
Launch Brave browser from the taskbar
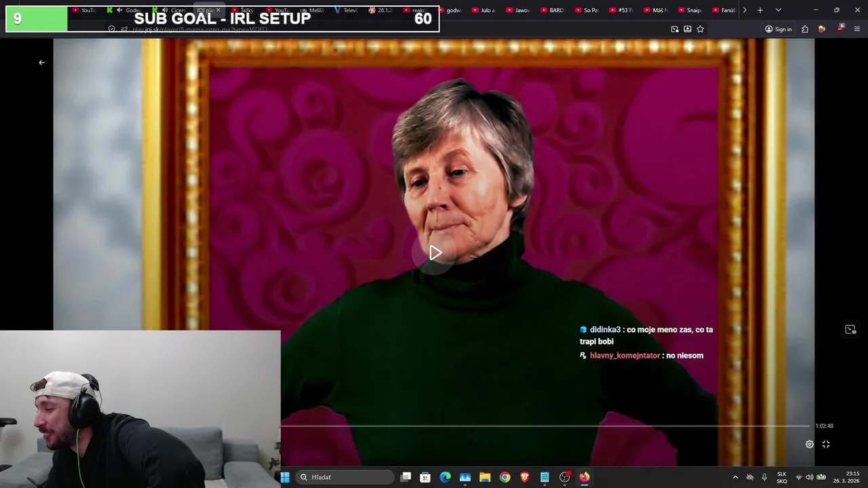point(524,477)
